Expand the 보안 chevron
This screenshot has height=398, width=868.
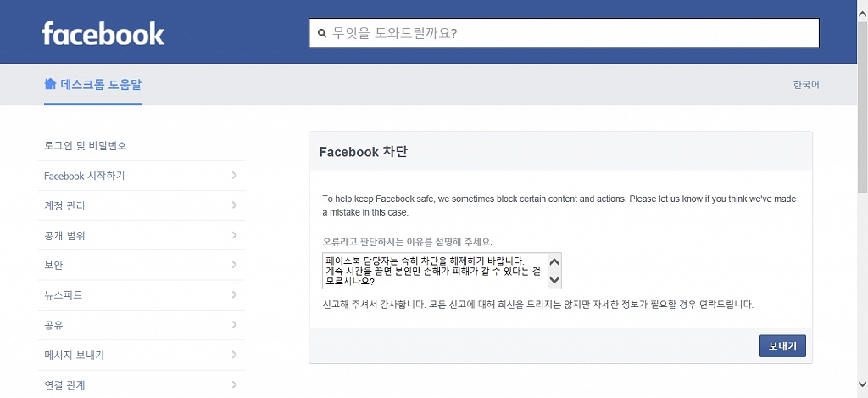[x=234, y=265]
